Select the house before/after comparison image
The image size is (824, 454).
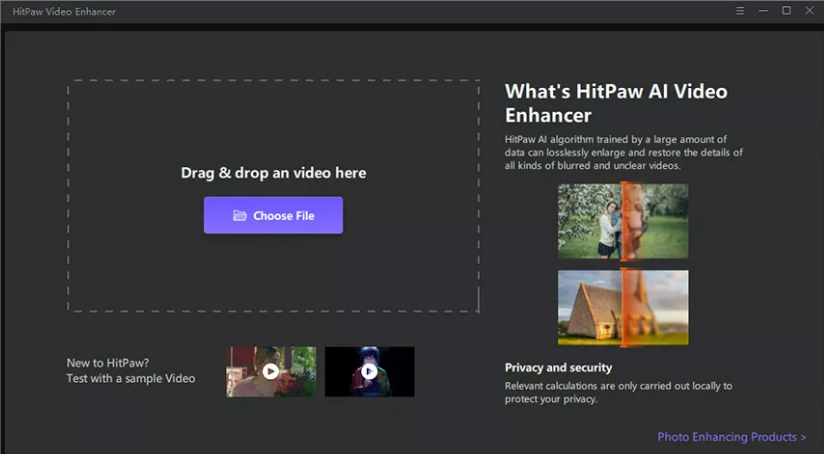tap(590, 307)
